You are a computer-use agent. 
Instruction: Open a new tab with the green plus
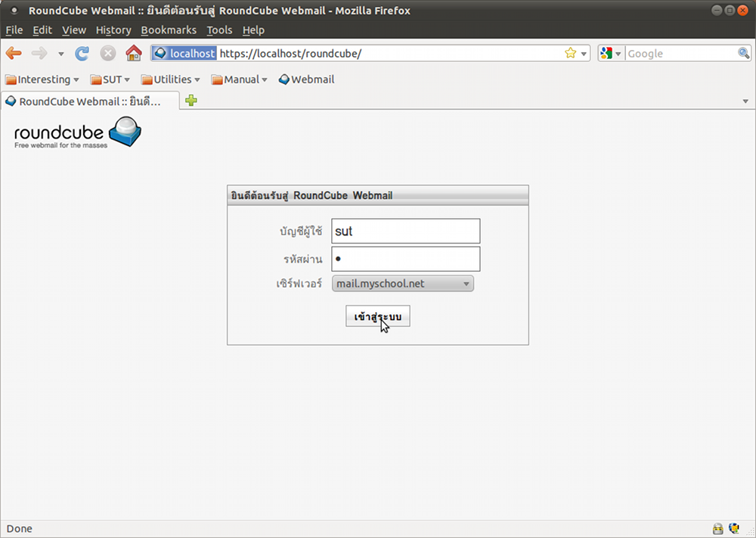191,101
